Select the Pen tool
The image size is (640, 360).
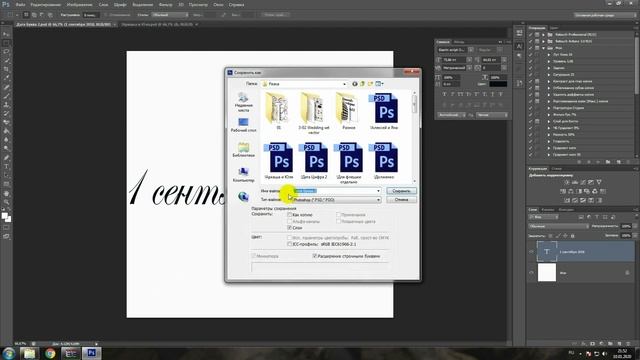coord(6,158)
